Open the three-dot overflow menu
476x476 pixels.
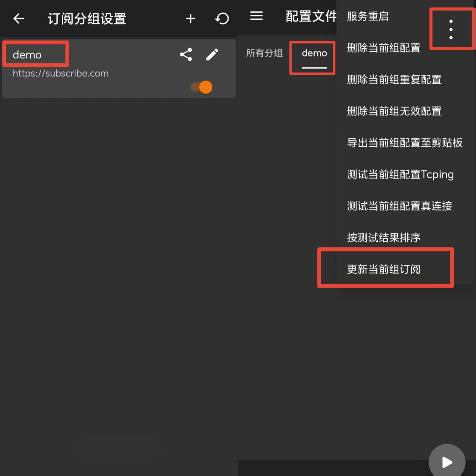point(451,29)
